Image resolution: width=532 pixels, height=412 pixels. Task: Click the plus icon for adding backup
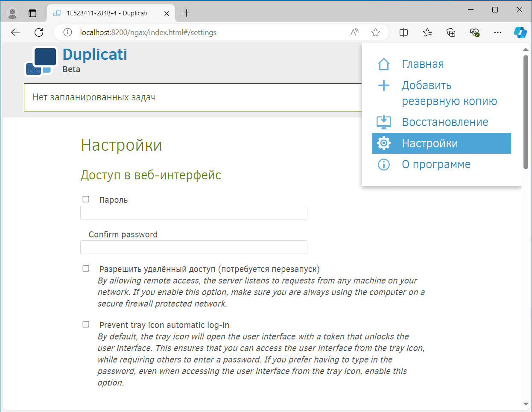[384, 85]
